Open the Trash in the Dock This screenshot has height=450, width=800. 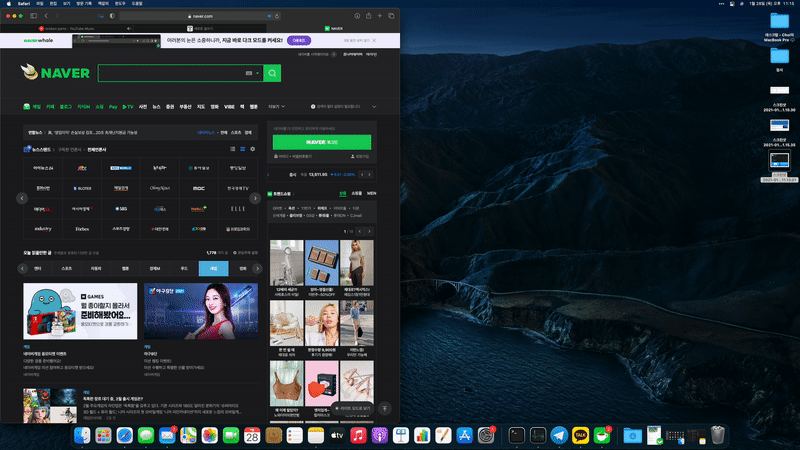[718, 435]
